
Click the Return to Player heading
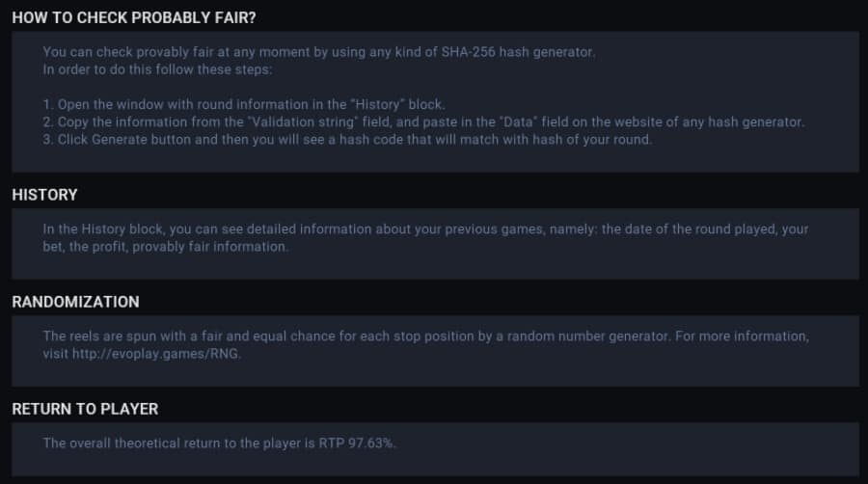pos(85,409)
